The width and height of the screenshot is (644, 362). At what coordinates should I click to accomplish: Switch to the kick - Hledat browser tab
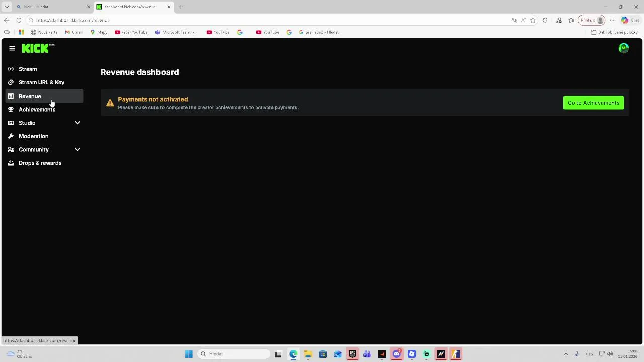pos(53,7)
